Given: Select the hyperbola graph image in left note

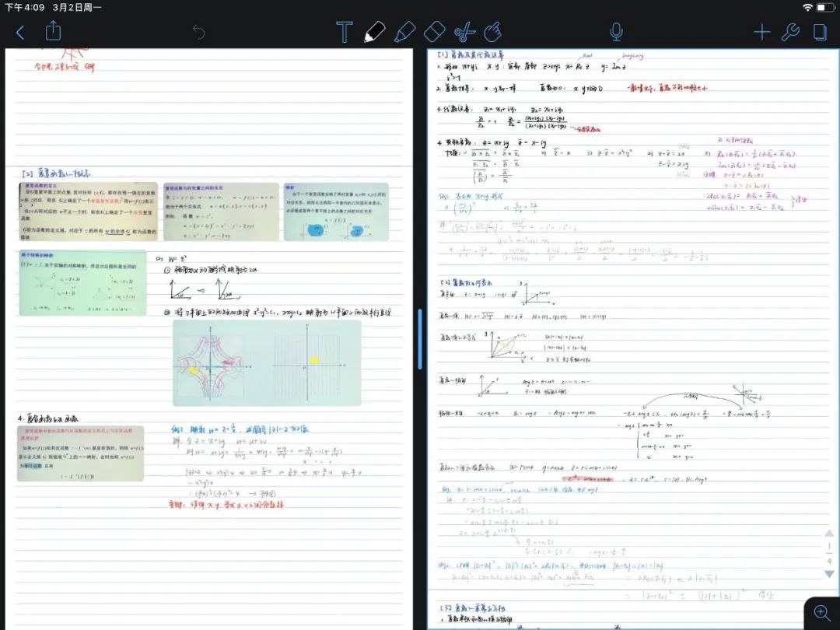Looking at the screenshot, I should coord(267,363).
